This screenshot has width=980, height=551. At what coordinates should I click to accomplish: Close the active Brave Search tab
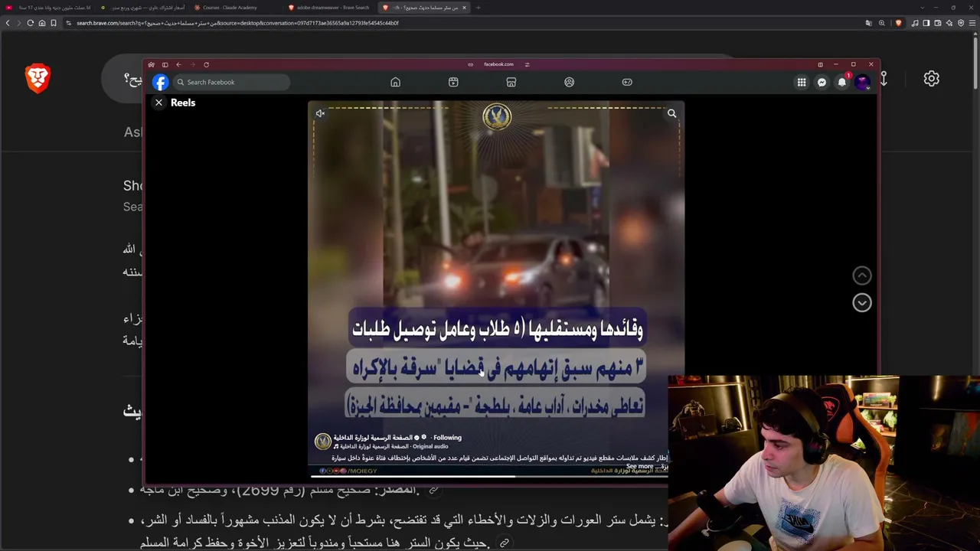click(464, 8)
